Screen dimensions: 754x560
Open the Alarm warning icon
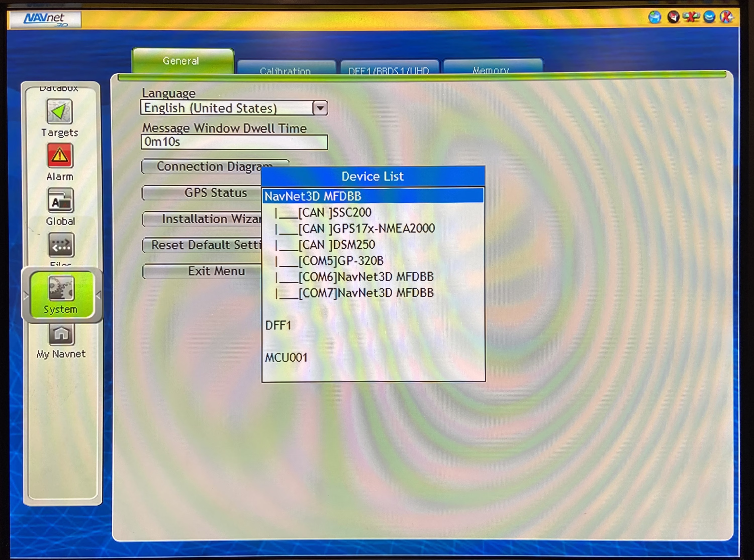coord(60,156)
